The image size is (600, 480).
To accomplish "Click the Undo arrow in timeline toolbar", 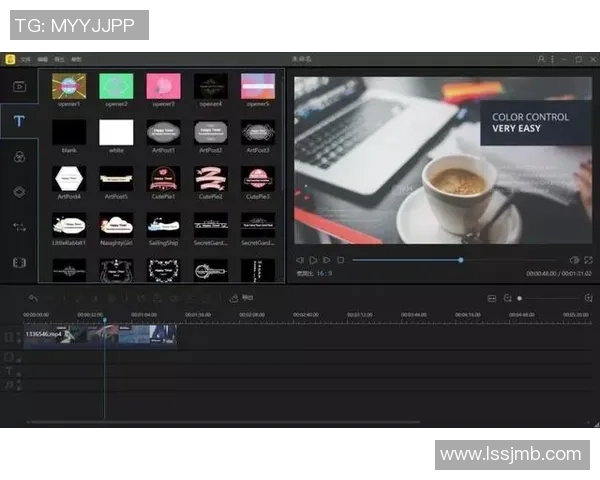I will coord(33,298).
